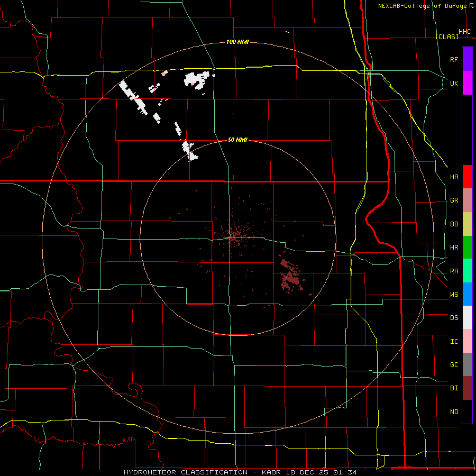Screen dimensions: 476x476
Task: Click the KABR station identifier
Action: [x=271, y=472]
